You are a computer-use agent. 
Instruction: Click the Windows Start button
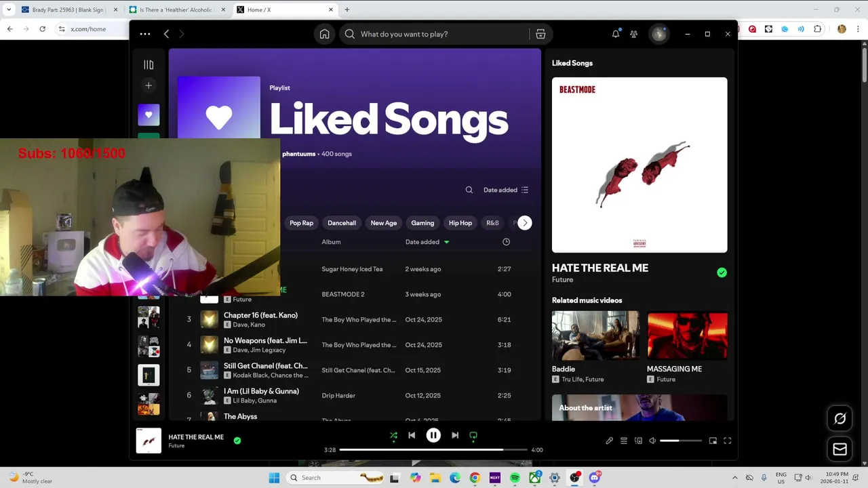click(x=274, y=478)
